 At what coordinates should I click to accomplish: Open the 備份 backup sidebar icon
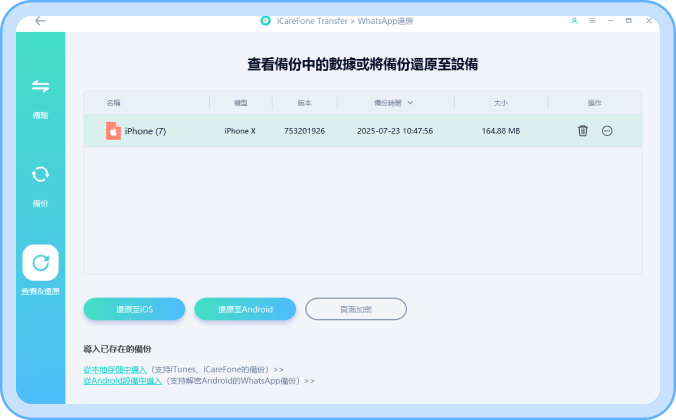click(x=41, y=174)
